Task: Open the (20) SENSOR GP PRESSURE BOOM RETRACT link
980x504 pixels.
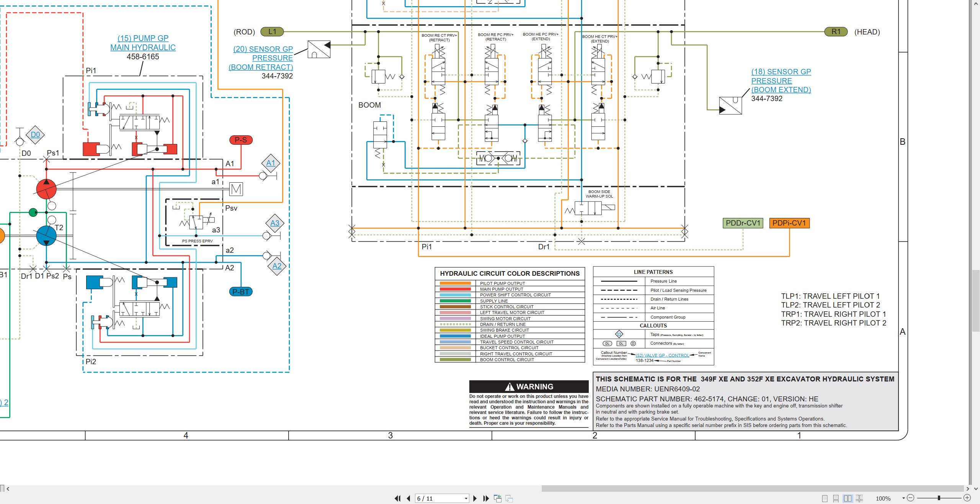Action: pos(261,58)
